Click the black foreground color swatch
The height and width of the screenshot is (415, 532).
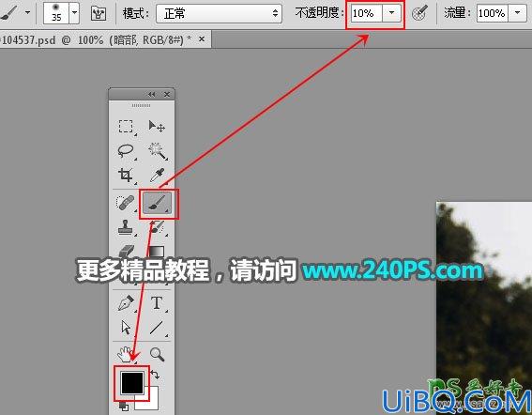[132, 383]
